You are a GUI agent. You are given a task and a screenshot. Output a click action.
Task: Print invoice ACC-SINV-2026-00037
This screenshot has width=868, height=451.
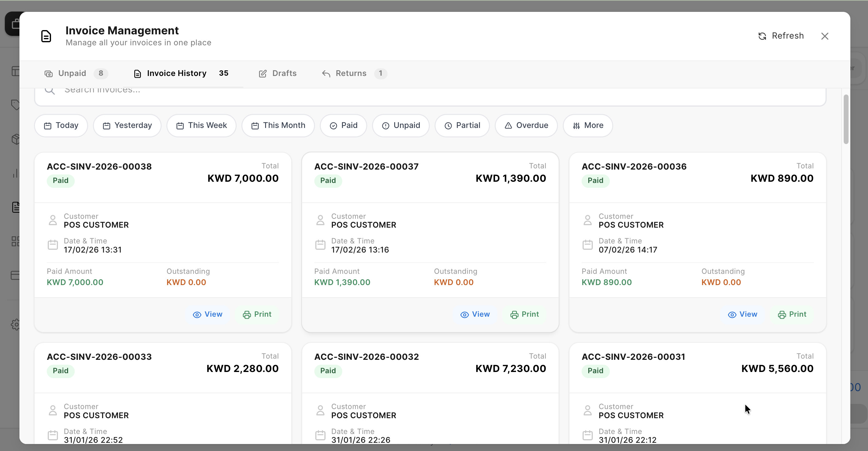(x=524, y=314)
